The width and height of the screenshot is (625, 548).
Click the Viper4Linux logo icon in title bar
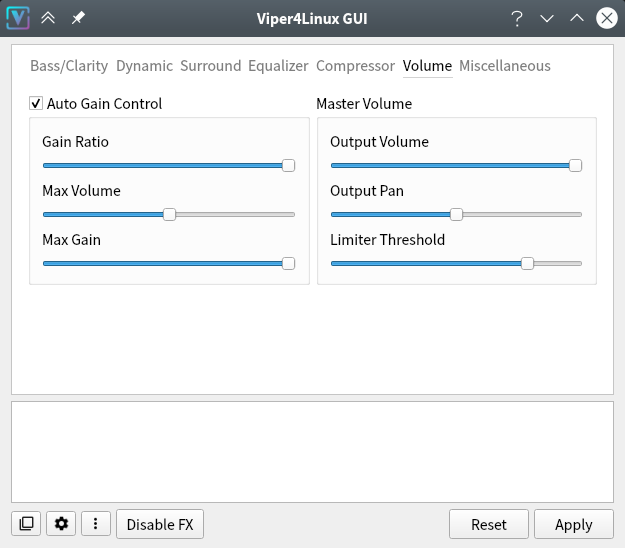18,18
